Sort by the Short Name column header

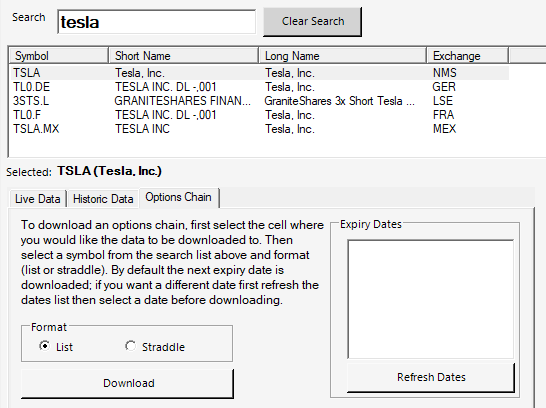pos(184,56)
